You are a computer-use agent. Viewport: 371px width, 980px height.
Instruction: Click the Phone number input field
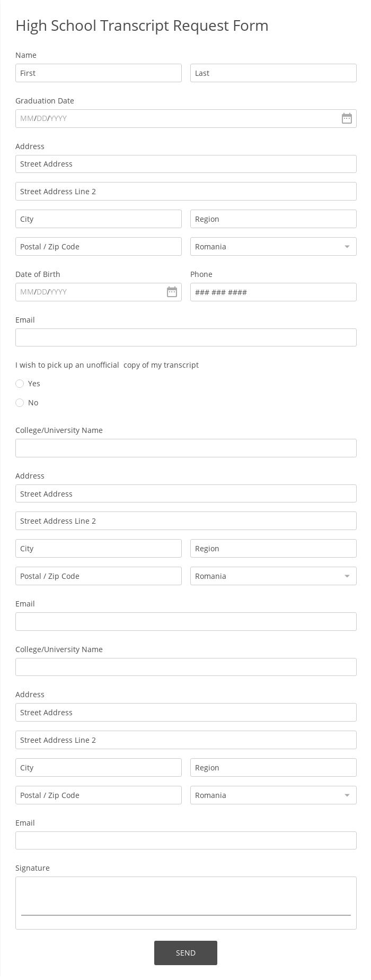tap(273, 292)
